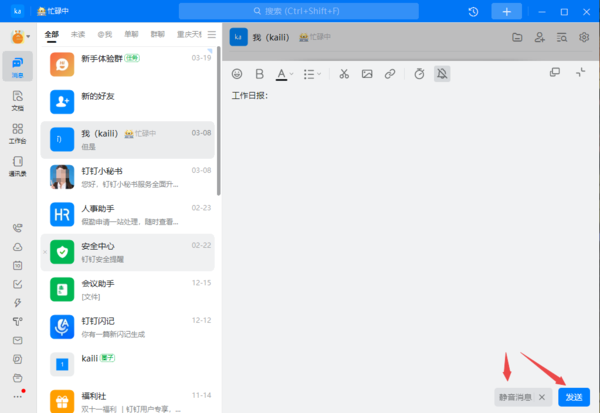Select the 单聊 conversation filter tab
Viewport: 600px width, 413px height.
[131, 34]
